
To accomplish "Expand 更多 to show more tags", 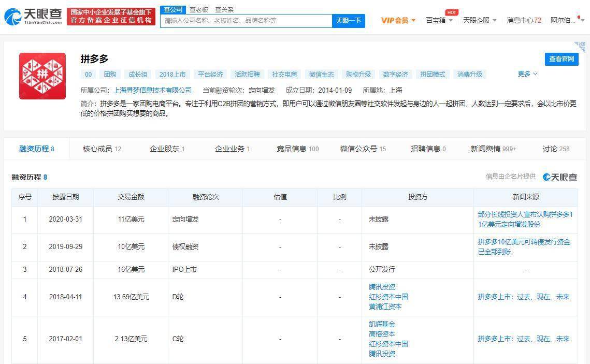I will (527, 74).
